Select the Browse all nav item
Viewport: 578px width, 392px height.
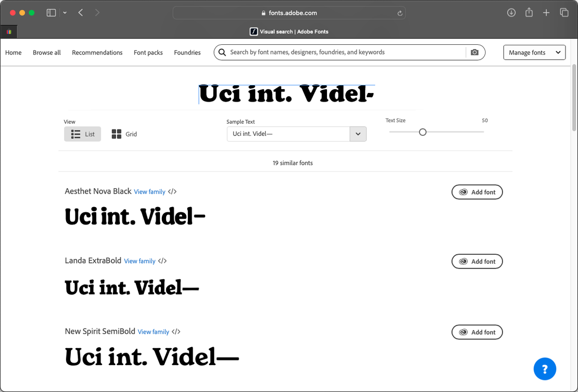pos(47,52)
